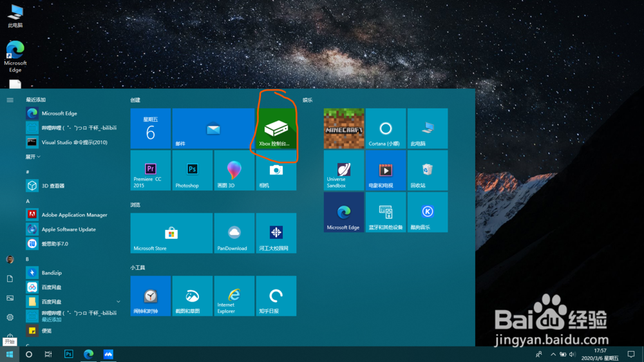Open the volume control in the system tray

pos(573,354)
